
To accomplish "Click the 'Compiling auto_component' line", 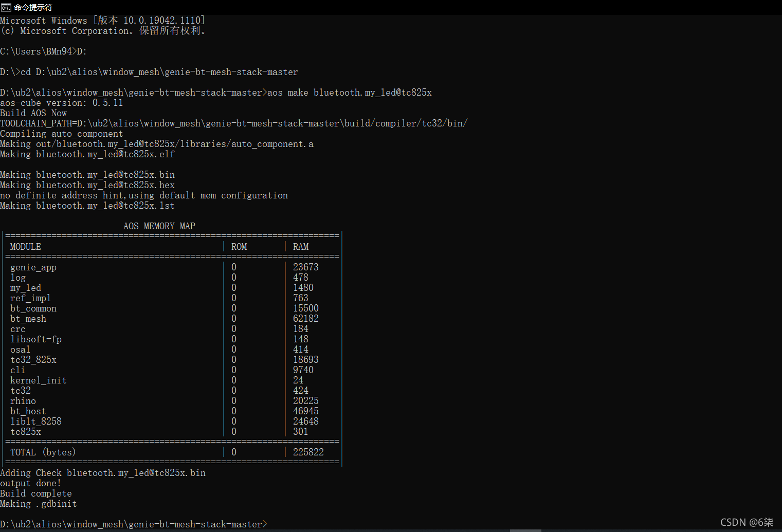I will (x=62, y=134).
